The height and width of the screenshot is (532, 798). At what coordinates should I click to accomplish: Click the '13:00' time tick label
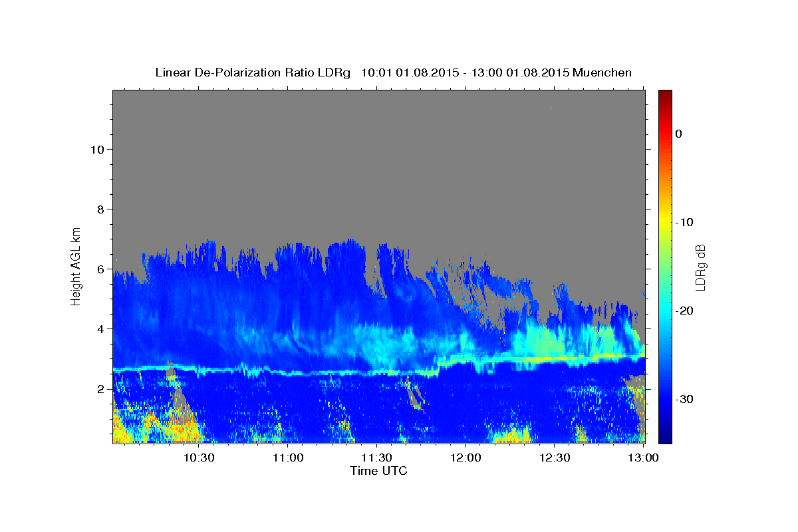[643, 458]
